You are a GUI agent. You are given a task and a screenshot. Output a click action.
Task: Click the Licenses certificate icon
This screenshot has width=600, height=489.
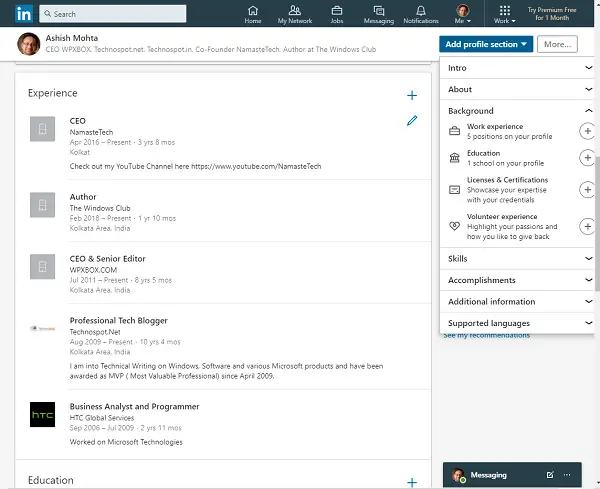tap(454, 189)
